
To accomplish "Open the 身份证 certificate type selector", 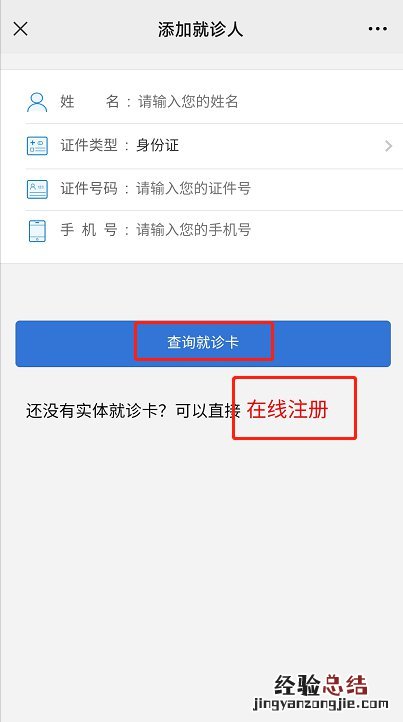I will pyautogui.click(x=158, y=146).
